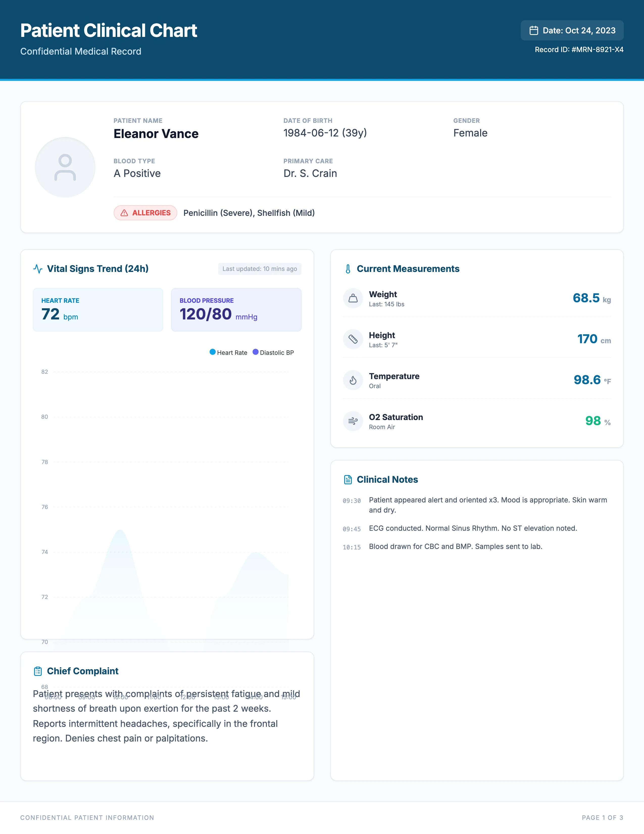The image size is (644, 834).
Task: Click the gender value Female
Action: 470,133
